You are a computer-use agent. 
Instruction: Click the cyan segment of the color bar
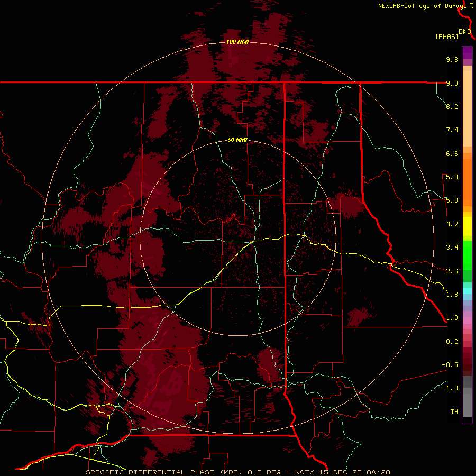tap(467, 291)
